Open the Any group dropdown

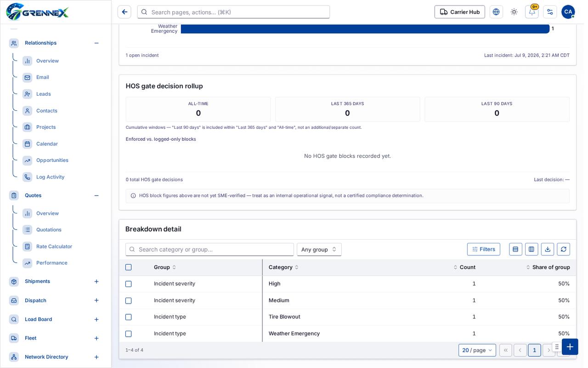(x=319, y=249)
